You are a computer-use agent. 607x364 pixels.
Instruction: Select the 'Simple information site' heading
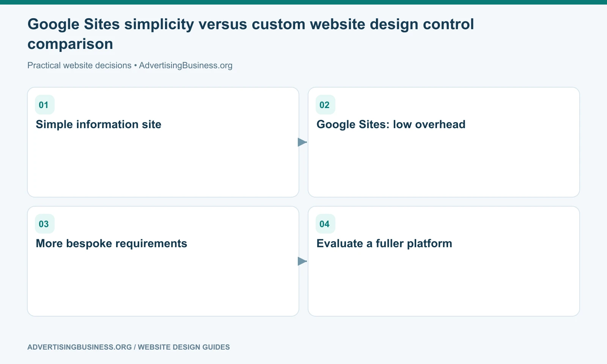tap(99, 124)
